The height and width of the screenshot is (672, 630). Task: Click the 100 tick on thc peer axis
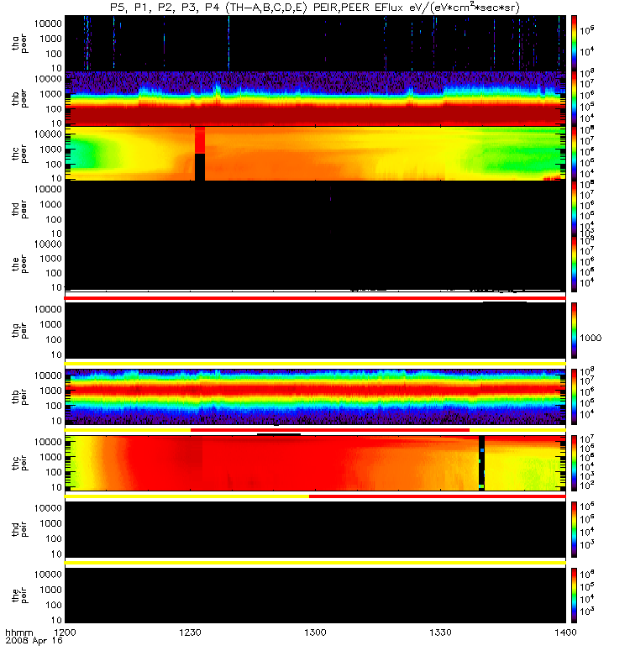click(53, 164)
